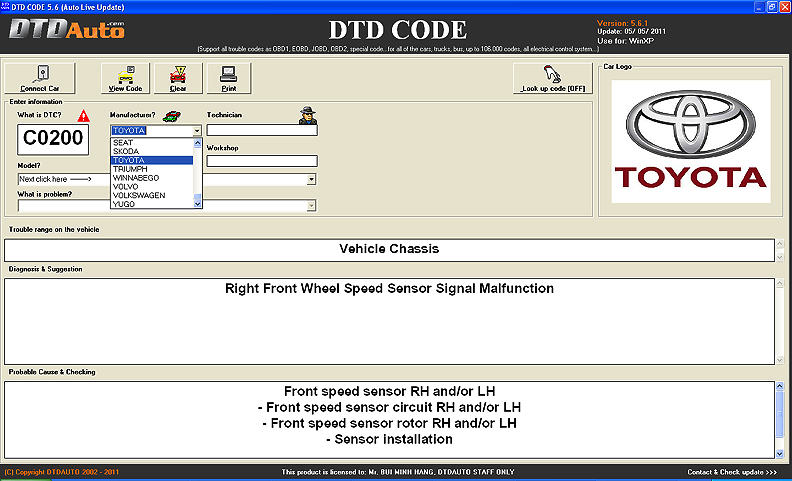This screenshot has height=481, width=792.
Task: Select TRIUMPH in the manufacturer list
Action: pyautogui.click(x=152, y=169)
